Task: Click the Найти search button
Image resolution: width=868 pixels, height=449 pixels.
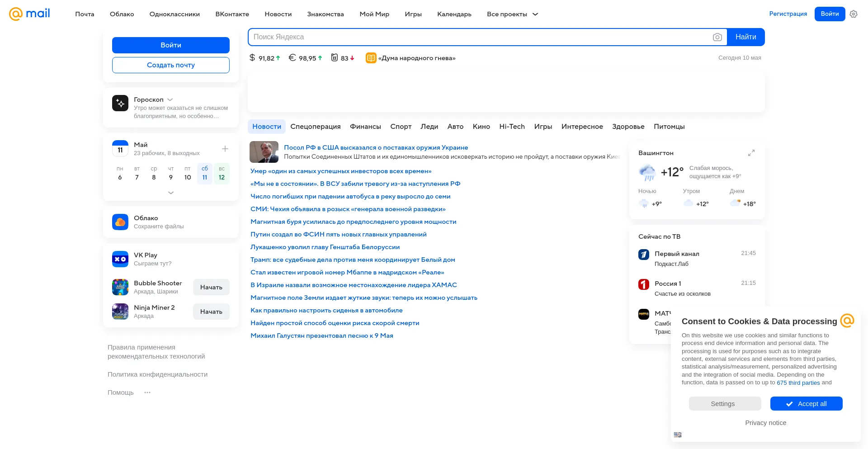Action: pyautogui.click(x=746, y=37)
